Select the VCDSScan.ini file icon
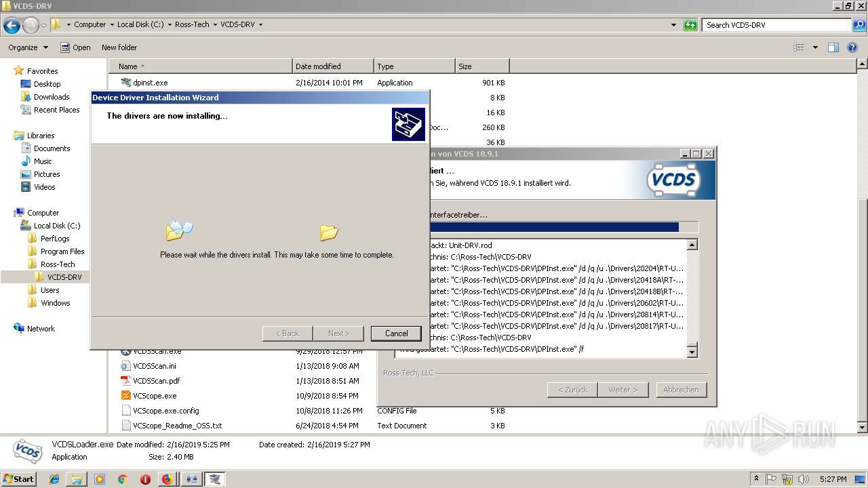 click(x=125, y=366)
